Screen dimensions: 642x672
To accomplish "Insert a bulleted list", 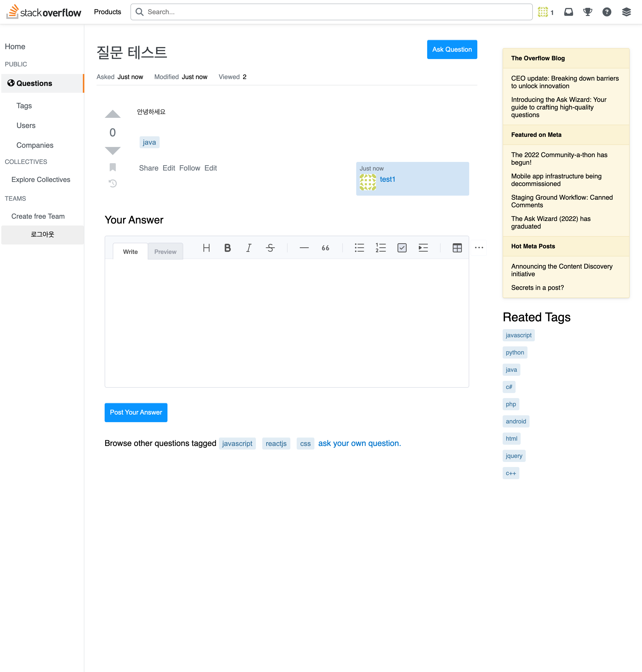I will coord(359,248).
